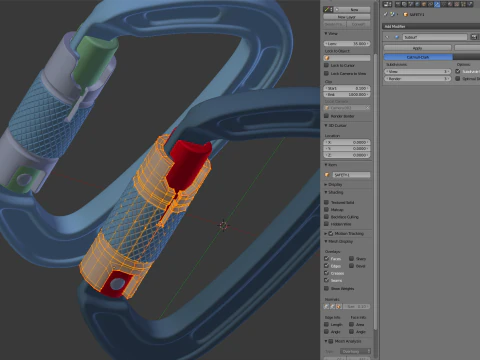This screenshot has height=360, width=480.
Task: Switch to Texture properties tab icon
Action: pos(457,4)
